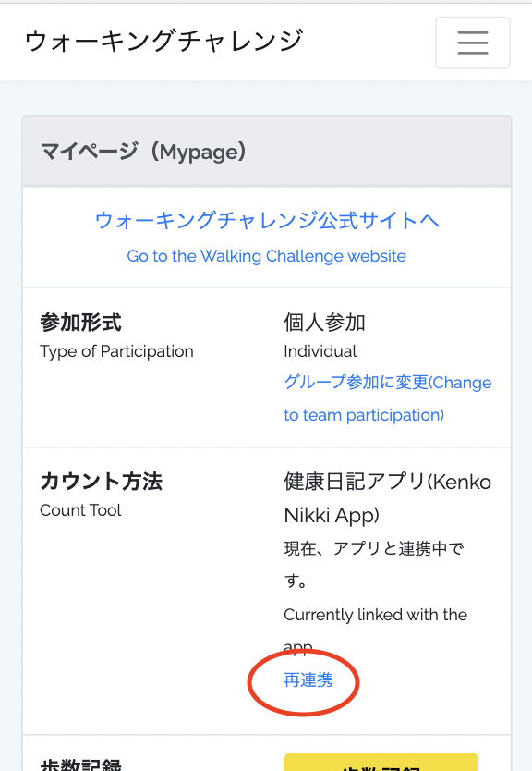Click the Currently linked with the text
The height and width of the screenshot is (771, 532).
(376, 615)
